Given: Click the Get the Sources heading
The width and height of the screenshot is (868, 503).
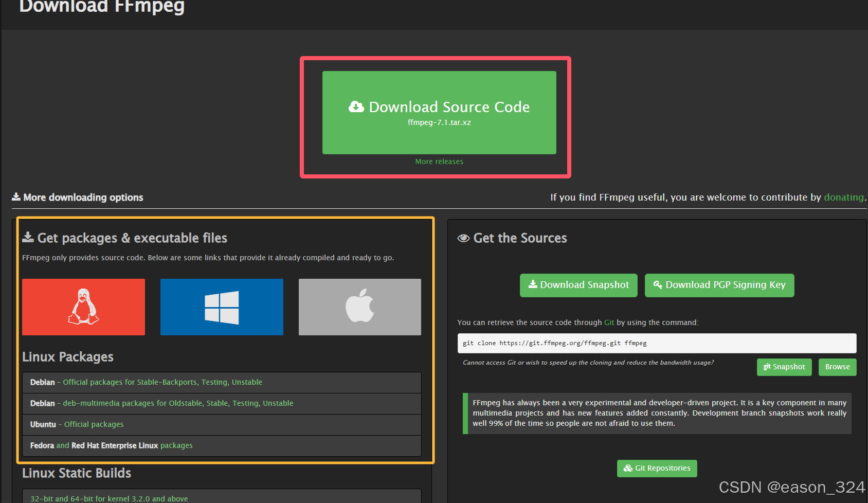Looking at the screenshot, I should coord(512,238).
